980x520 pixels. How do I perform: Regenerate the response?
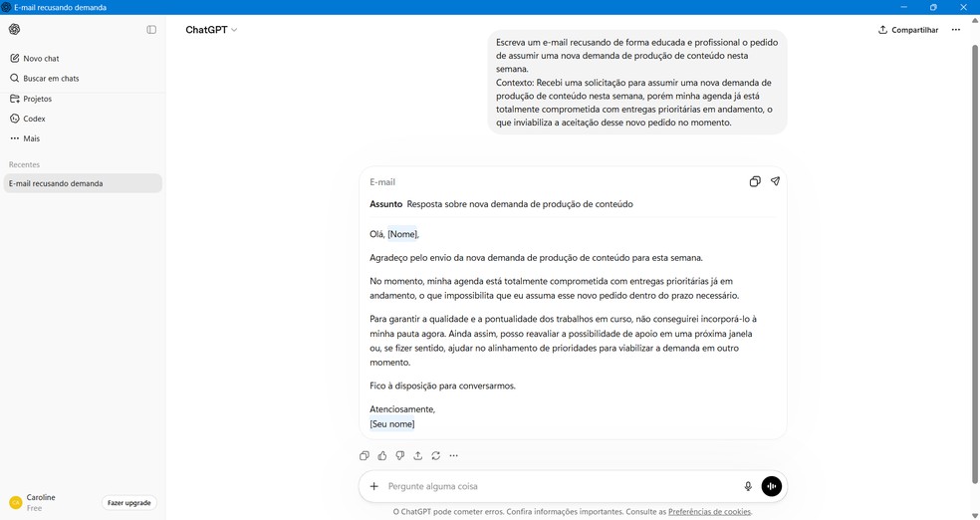click(x=435, y=455)
